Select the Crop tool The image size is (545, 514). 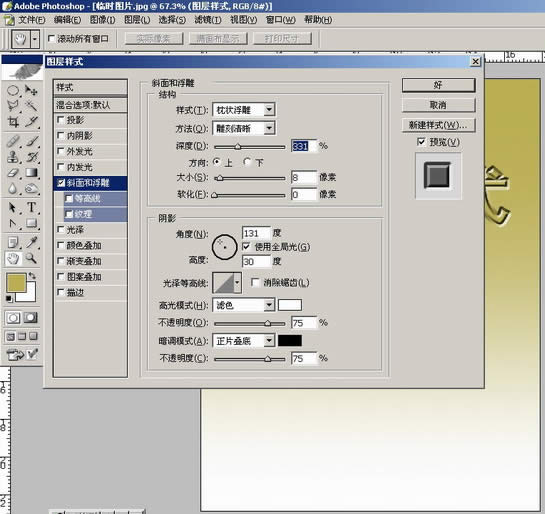tap(13, 121)
